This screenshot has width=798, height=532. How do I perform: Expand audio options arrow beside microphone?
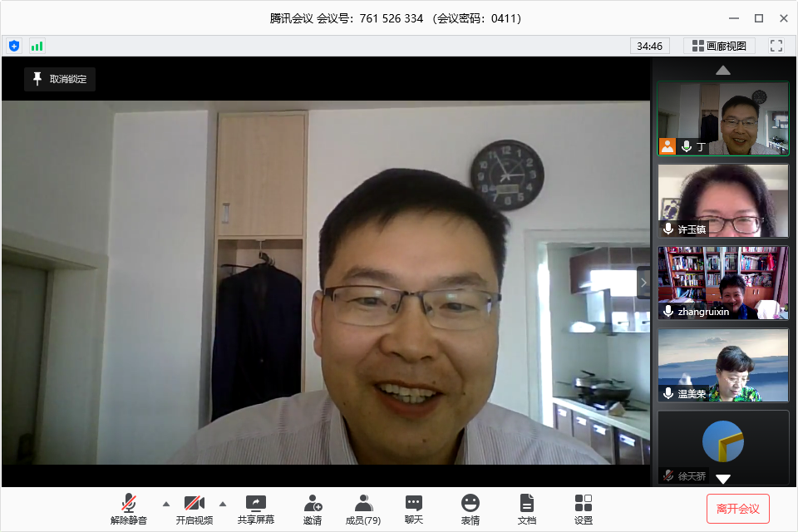click(x=165, y=504)
